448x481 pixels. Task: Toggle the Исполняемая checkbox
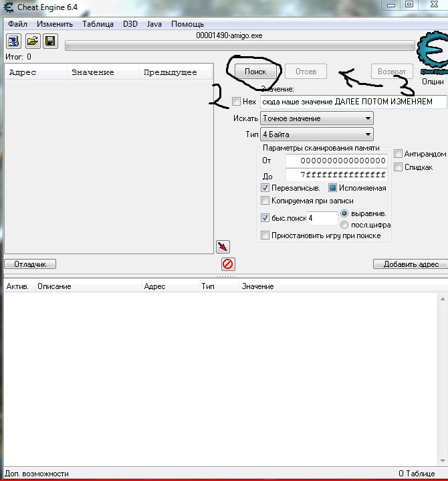tap(332, 188)
